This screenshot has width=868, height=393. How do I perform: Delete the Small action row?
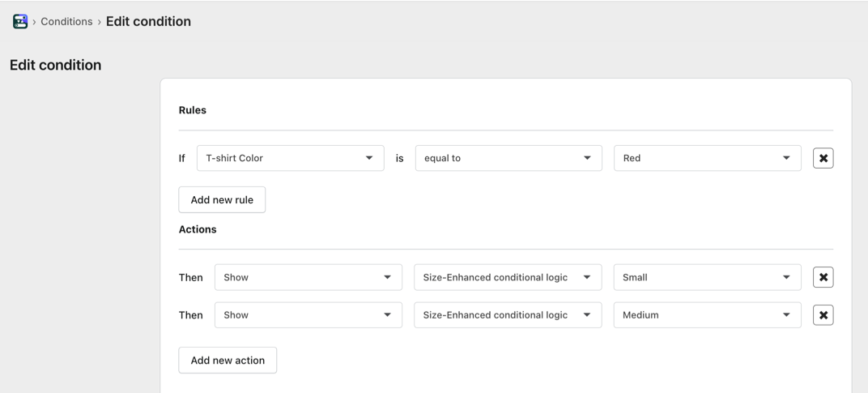pyautogui.click(x=823, y=277)
